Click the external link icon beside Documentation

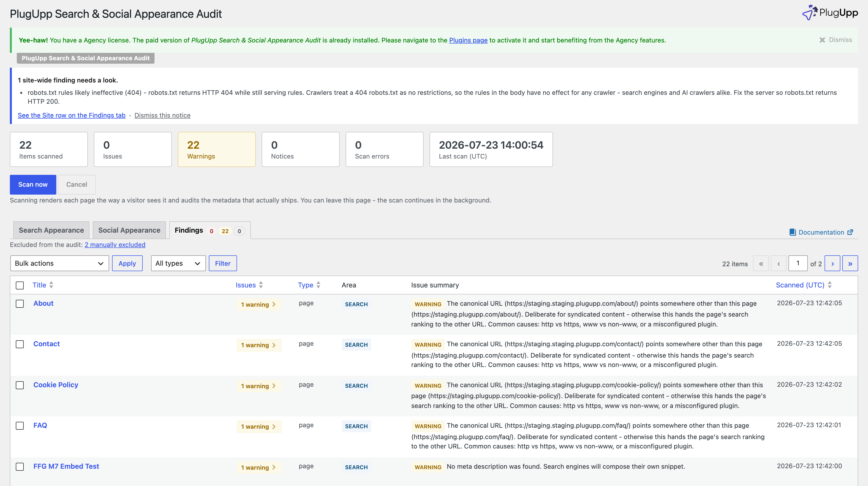[x=850, y=232]
